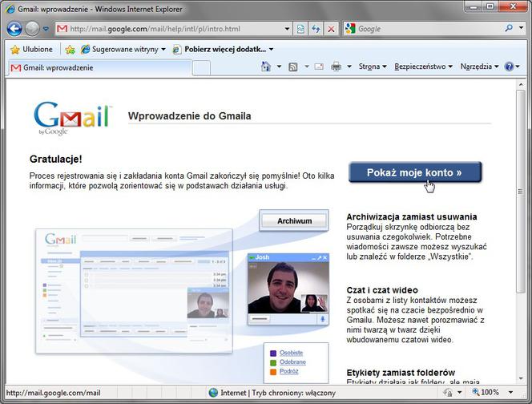Toggle Compatibility View icon
532x404 pixels.
[300, 29]
